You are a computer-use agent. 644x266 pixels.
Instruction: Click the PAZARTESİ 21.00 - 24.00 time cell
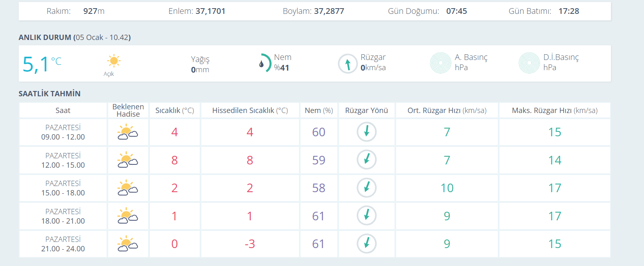[63, 244]
